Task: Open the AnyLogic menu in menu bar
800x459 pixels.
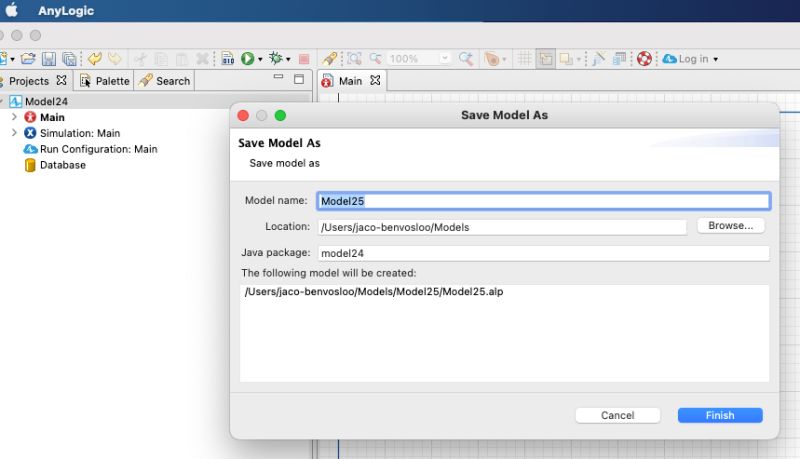Action: pyautogui.click(x=66, y=11)
